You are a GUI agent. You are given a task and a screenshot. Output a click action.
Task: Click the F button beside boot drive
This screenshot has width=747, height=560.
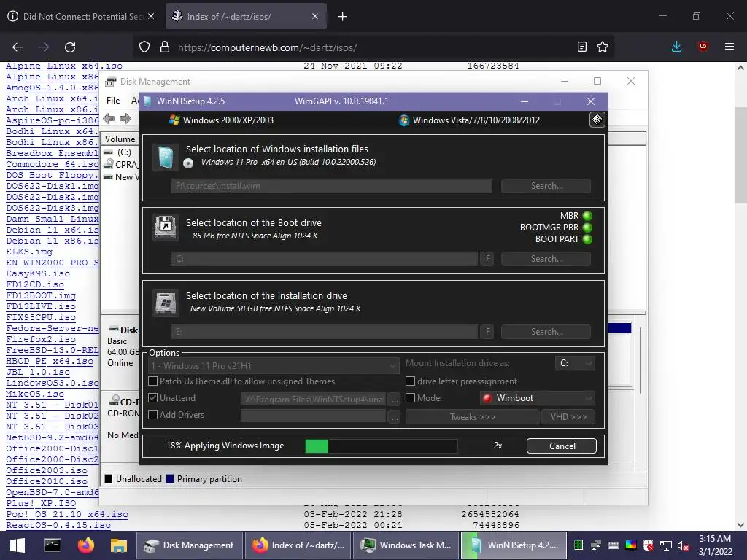coord(487,259)
